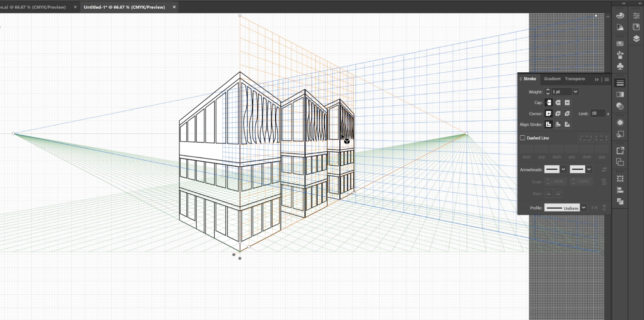
Task: Open the Color panel palette icon
Action: pyautogui.click(x=620, y=16)
